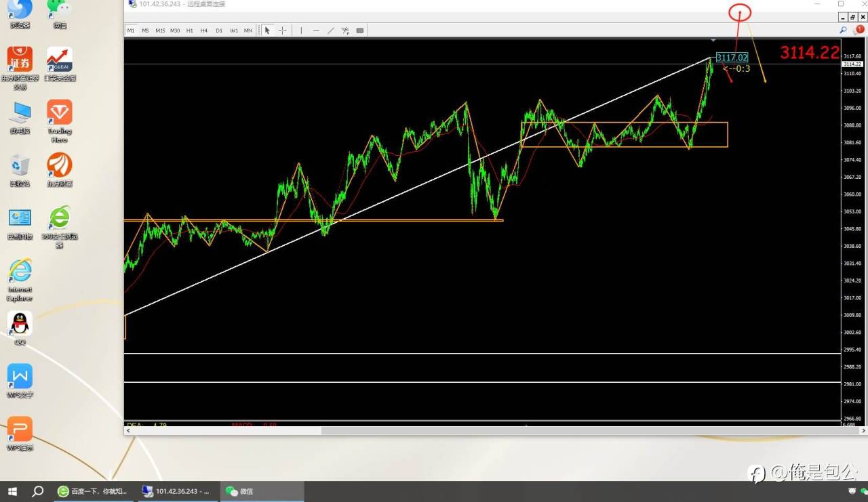Switch chart to the M30 timeframe
The height and width of the screenshot is (502, 868).
point(175,30)
